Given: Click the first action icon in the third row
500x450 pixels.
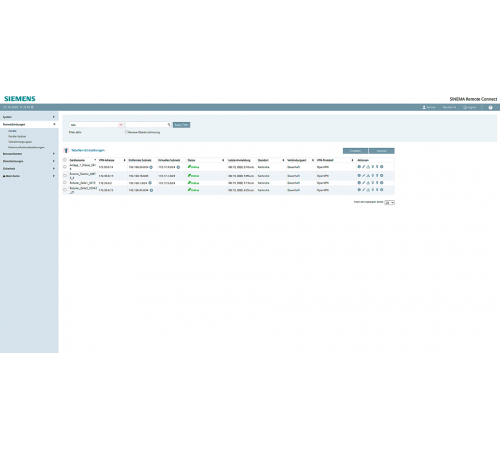Looking at the screenshot, I should (359, 183).
